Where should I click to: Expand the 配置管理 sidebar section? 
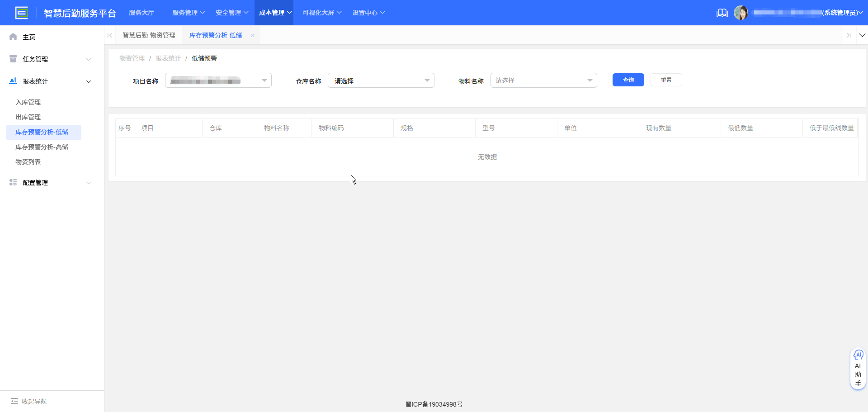(89, 183)
